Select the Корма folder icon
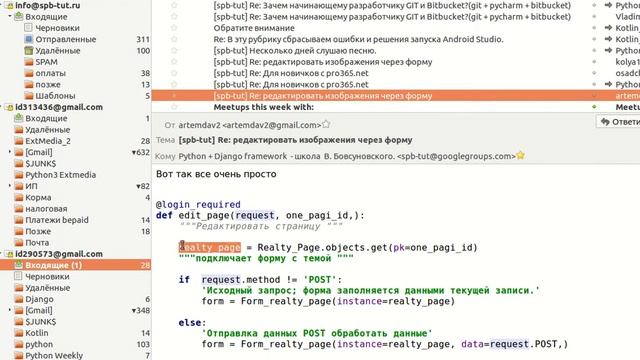Screen dimensions: 640x360 (x=18, y=198)
